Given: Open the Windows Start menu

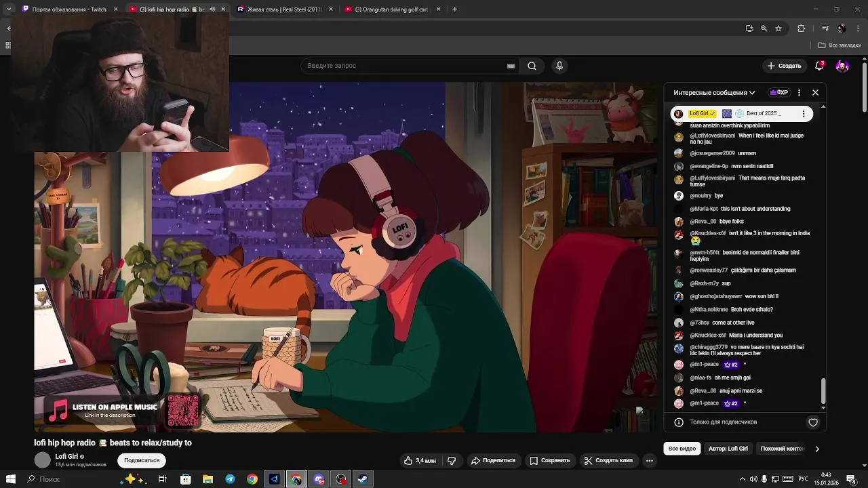Looking at the screenshot, I should point(11,479).
